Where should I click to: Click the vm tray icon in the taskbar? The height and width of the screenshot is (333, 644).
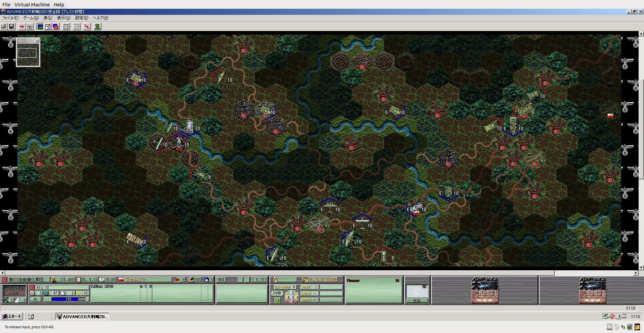click(624, 316)
